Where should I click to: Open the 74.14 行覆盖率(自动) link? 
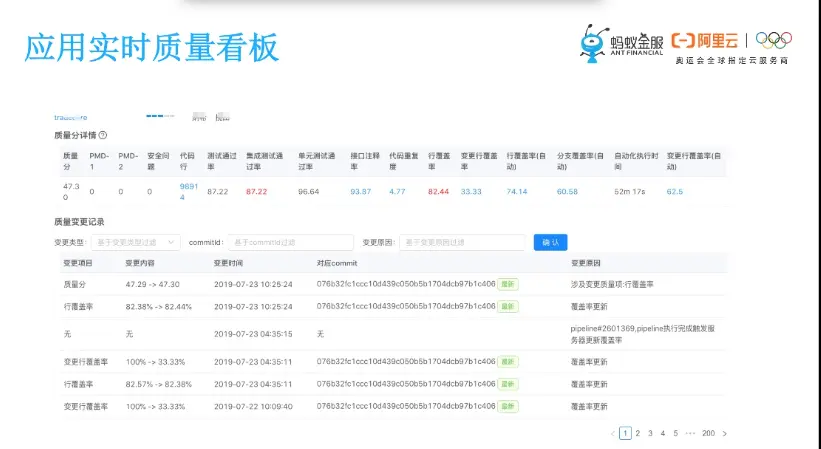(x=517, y=192)
